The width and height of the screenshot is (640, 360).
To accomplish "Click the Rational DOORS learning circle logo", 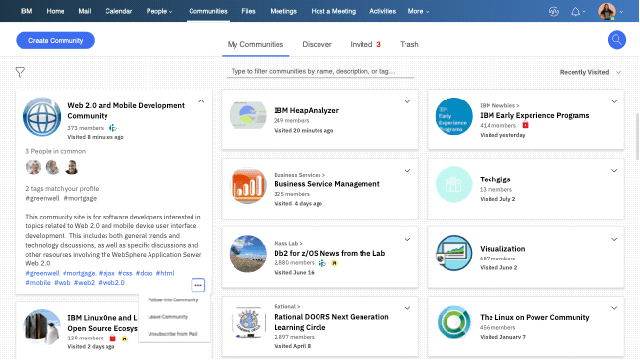I will [248, 322].
